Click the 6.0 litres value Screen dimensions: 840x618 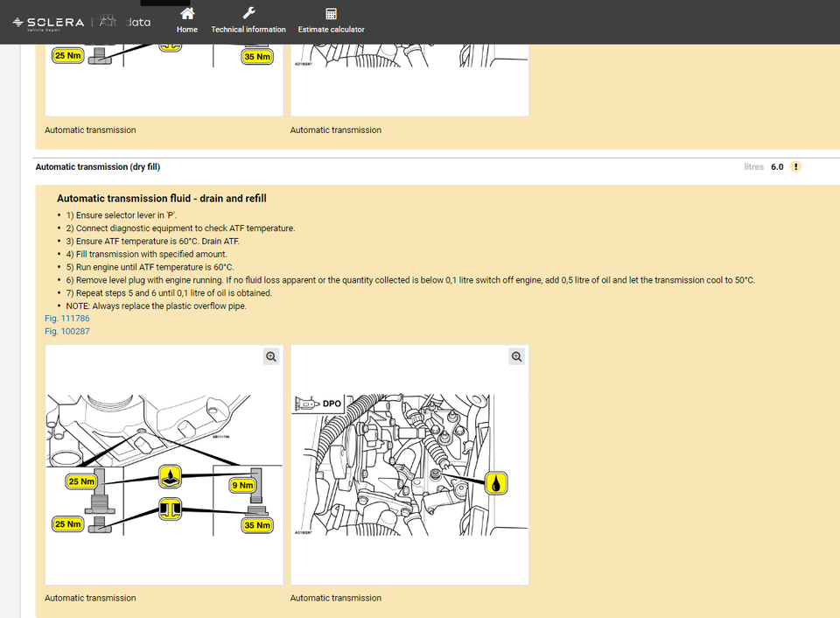[777, 166]
